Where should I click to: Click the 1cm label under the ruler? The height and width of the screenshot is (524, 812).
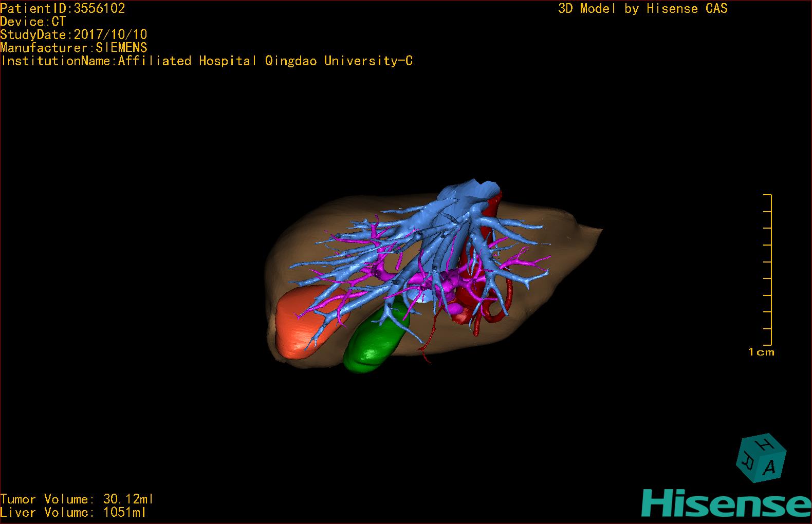coord(761,352)
